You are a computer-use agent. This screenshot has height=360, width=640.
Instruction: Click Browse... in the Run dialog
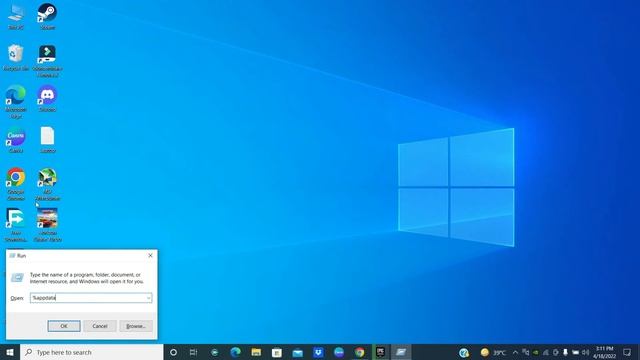point(136,326)
